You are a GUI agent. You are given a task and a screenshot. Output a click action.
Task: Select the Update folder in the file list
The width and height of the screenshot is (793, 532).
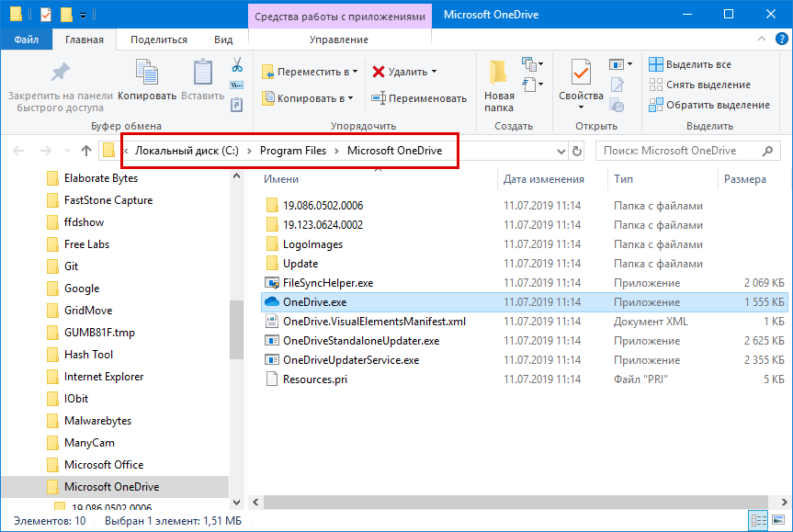click(x=300, y=264)
